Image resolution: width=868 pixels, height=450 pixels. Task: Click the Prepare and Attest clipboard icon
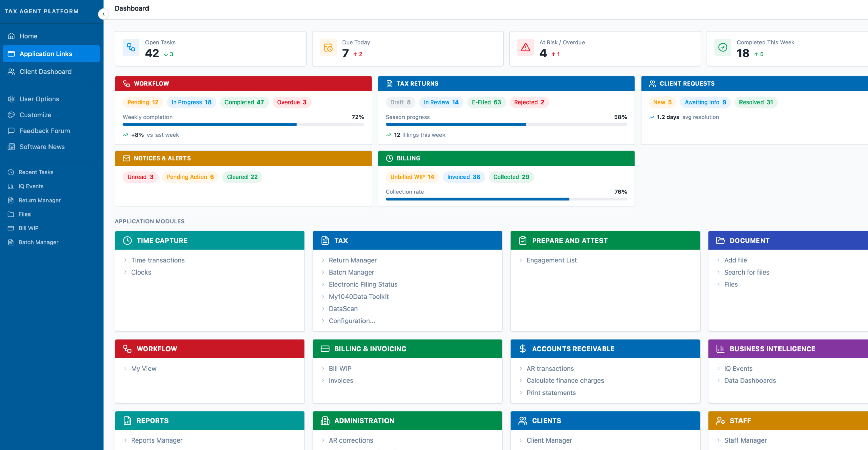point(522,241)
